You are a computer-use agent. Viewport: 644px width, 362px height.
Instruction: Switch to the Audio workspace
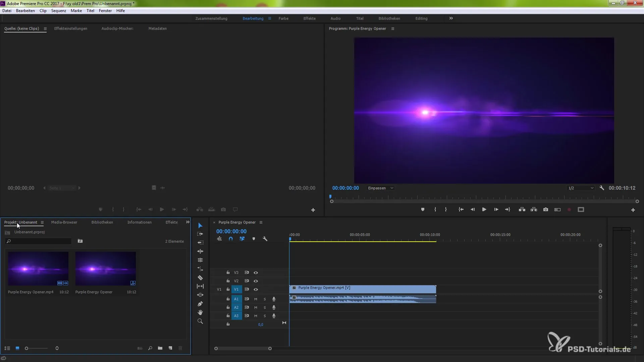(x=335, y=18)
